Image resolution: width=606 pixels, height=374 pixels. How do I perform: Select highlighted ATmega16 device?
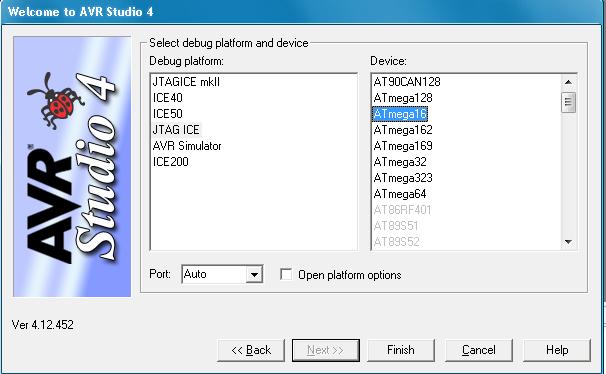pos(400,114)
